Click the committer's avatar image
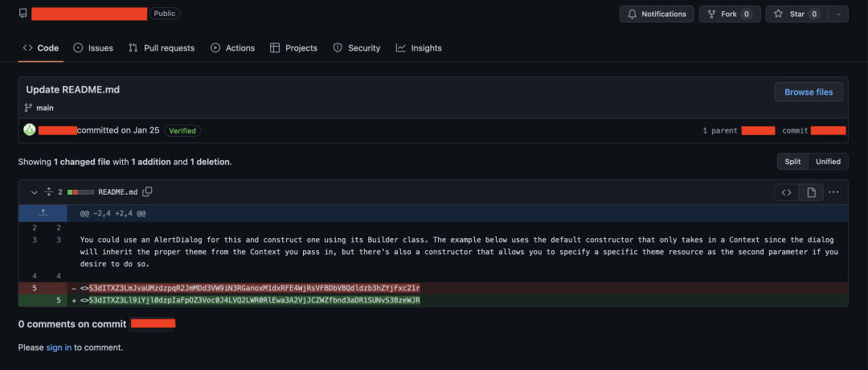 [x=30, y=130]
